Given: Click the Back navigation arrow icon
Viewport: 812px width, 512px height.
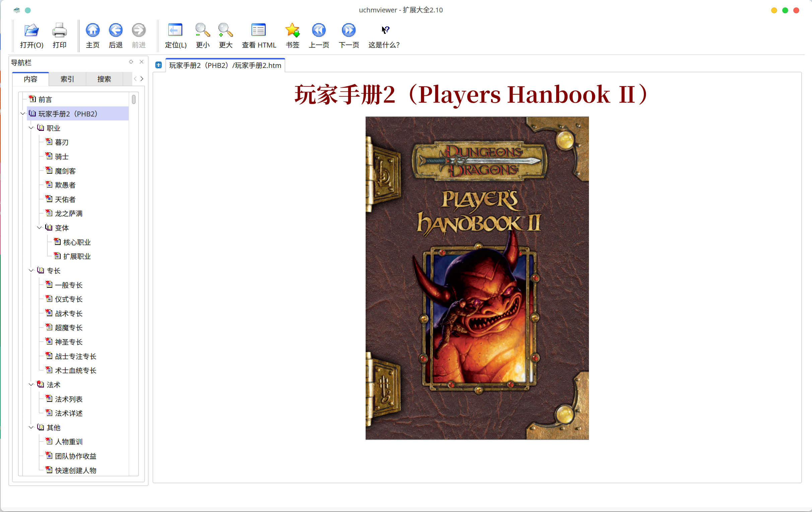Looking at the screenshot, I should point(115,31).
